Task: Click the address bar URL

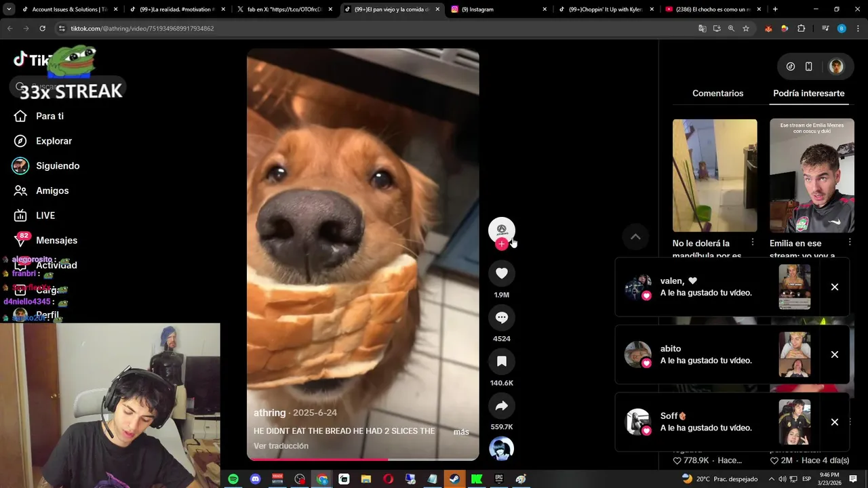Action: click(142, 28)
